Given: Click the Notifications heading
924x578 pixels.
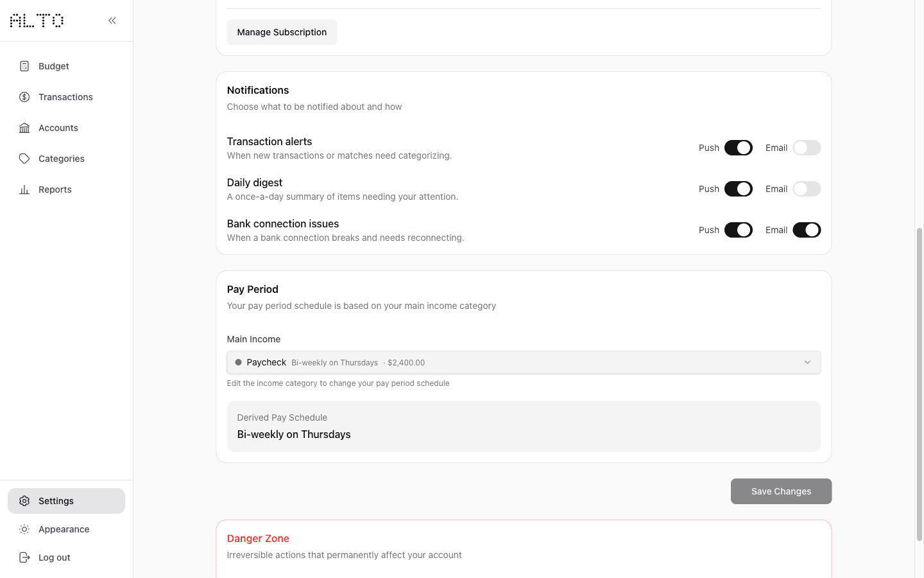Looking at the screenshot, I should pyautogui.click(x=258, y=90).
